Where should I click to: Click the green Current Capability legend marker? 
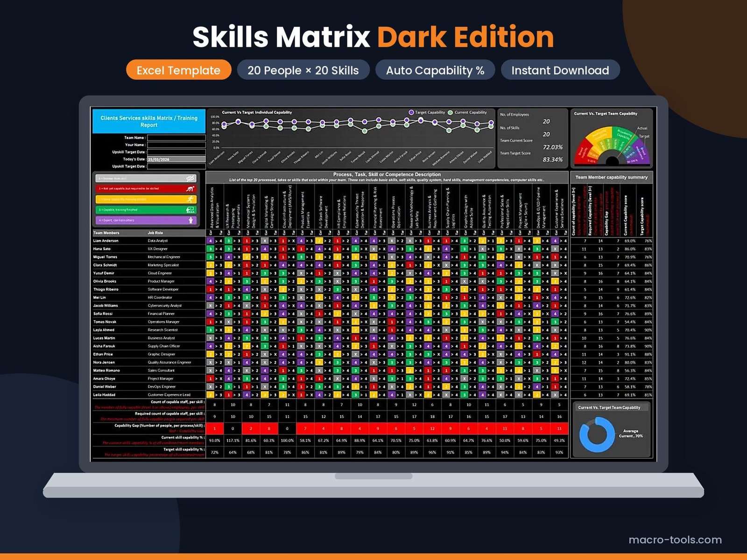pyautogui.click(x=451, y=112)
